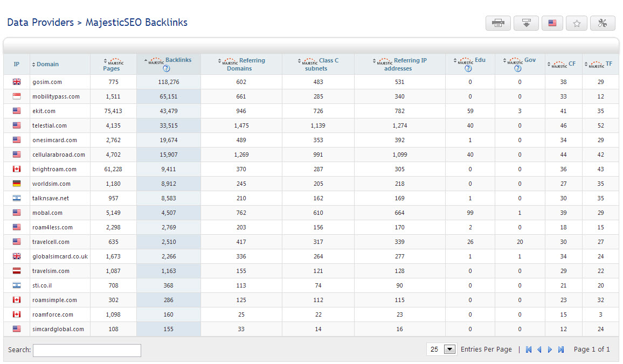Image resolution: width=623 pixels, height=364 pixels.
Task: Select the telestial.com domain row
Action: coord(50,125)
